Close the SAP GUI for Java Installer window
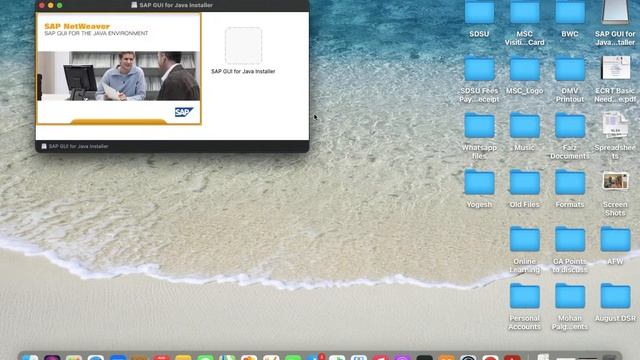The width and height of the screenshot is (640, 360). tap(42, 5)
